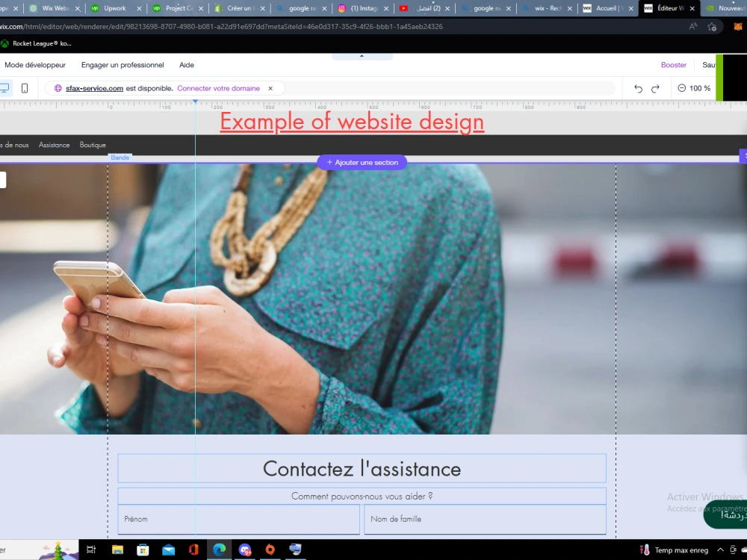Switch to the Instagram browser tab
This screenshot has height=560, width=747.
click(364, 8)
